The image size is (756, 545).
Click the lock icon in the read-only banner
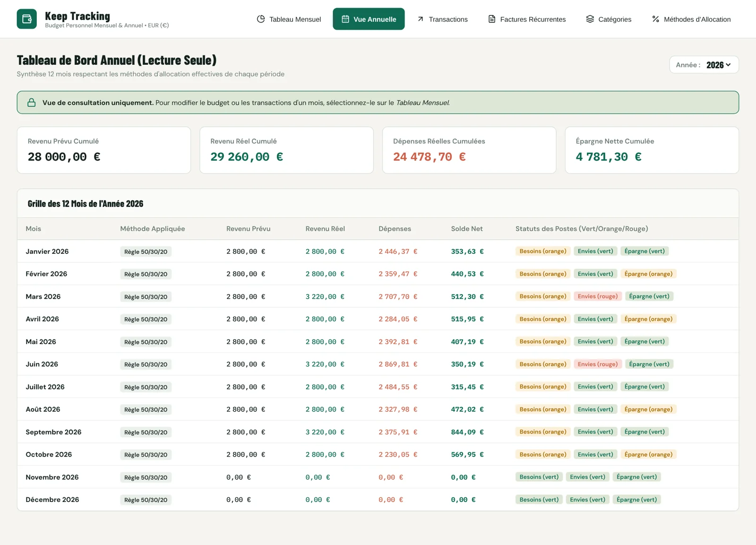click(x=32, y=103)
